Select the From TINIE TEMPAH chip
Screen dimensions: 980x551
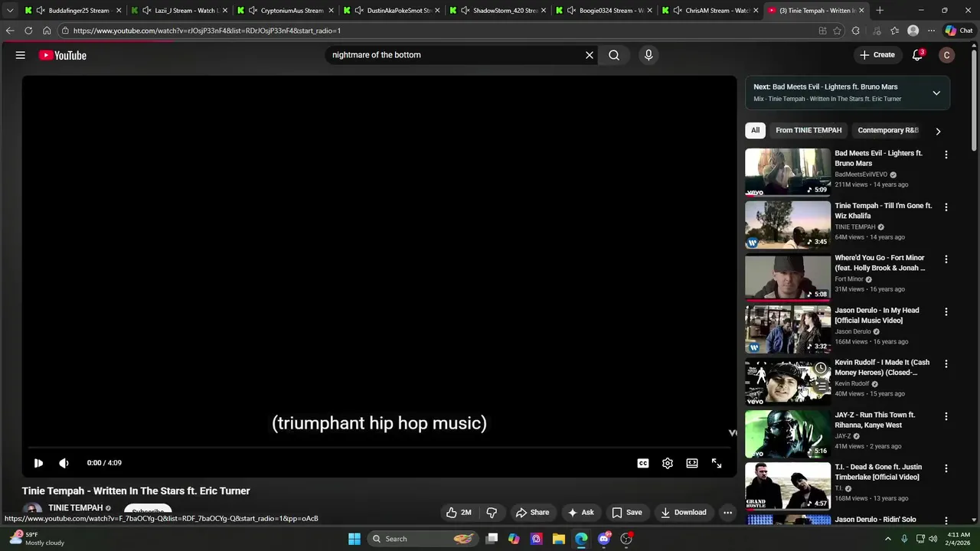point(808,130)
